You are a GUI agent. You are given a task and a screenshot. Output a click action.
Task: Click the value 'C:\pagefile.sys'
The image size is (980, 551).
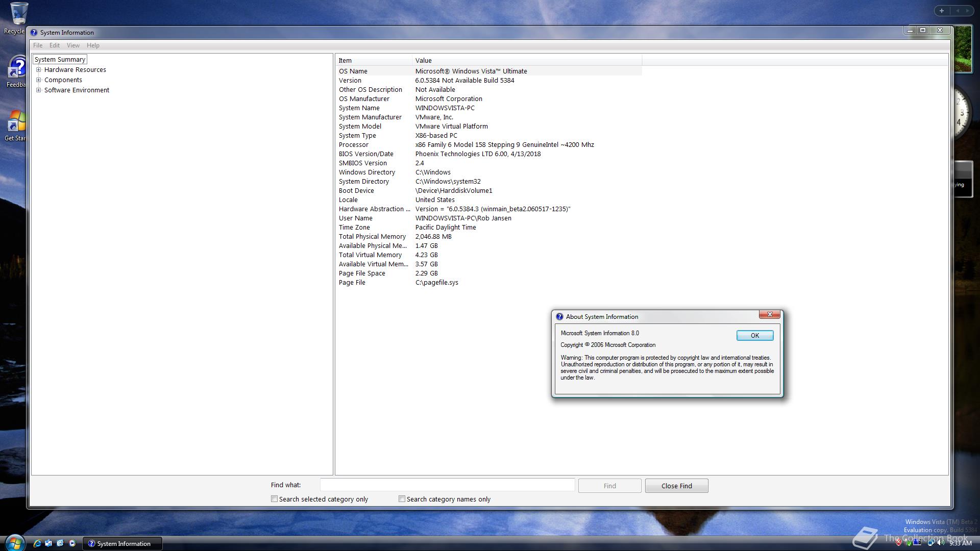[436, 282]
